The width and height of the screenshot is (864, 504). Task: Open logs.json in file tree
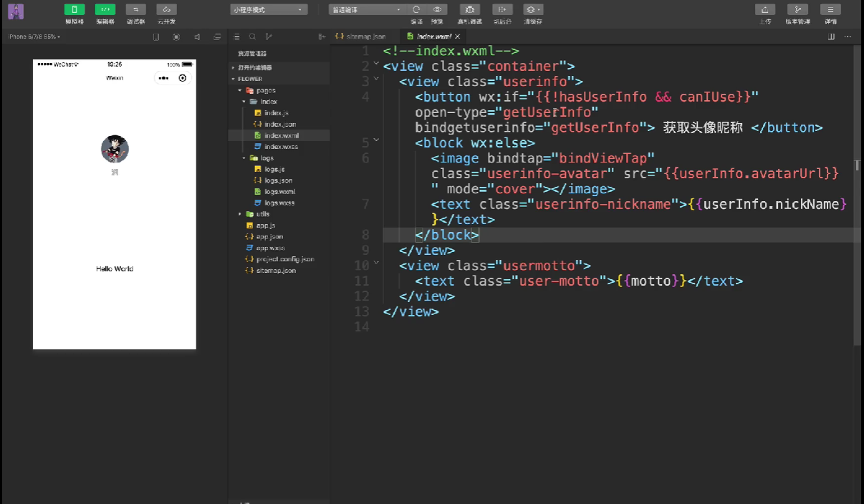(x=279, y=180)
